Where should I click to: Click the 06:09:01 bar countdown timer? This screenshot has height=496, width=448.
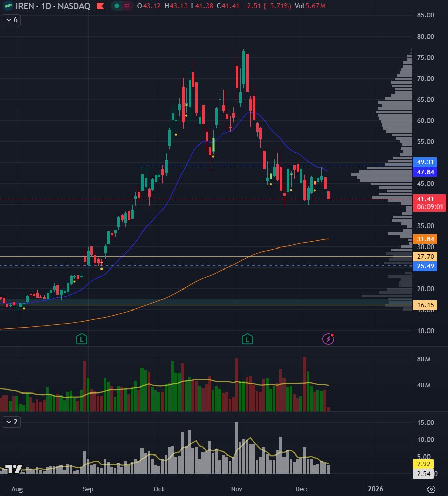[x=430, y=207]
